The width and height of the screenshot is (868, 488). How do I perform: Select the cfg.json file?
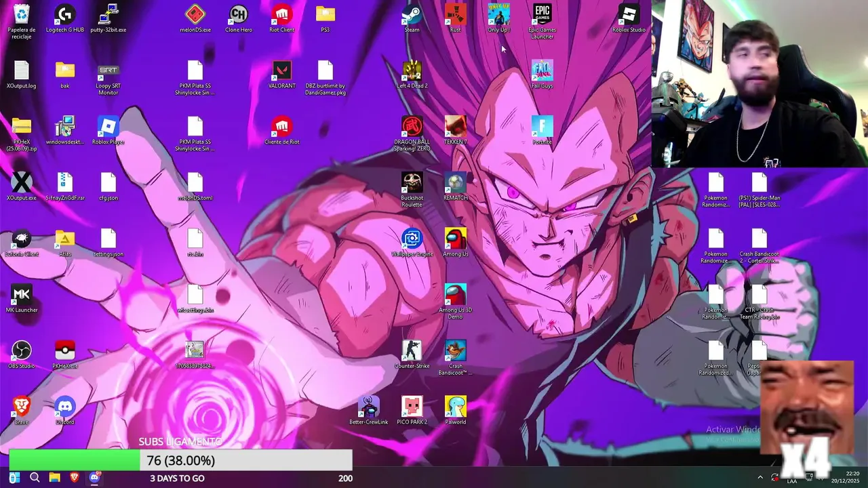point(108,186)
